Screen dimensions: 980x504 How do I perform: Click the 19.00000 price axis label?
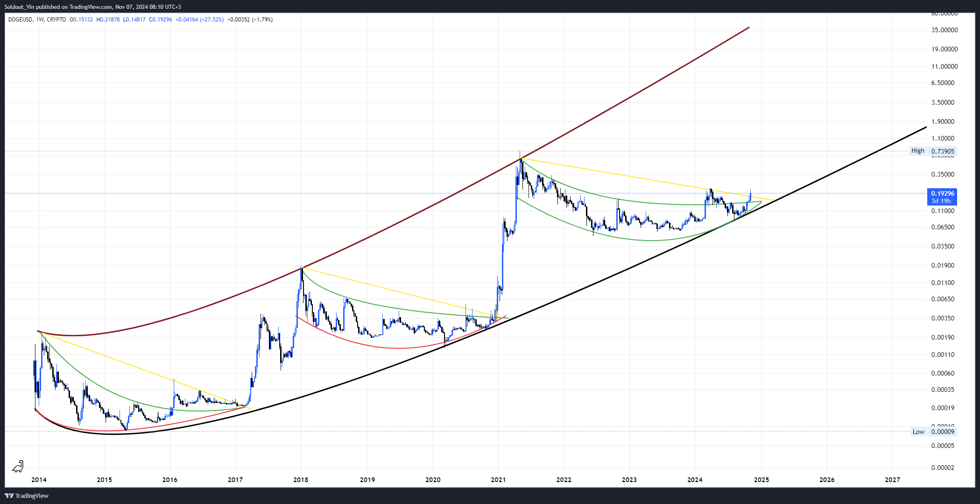[945, 49]
